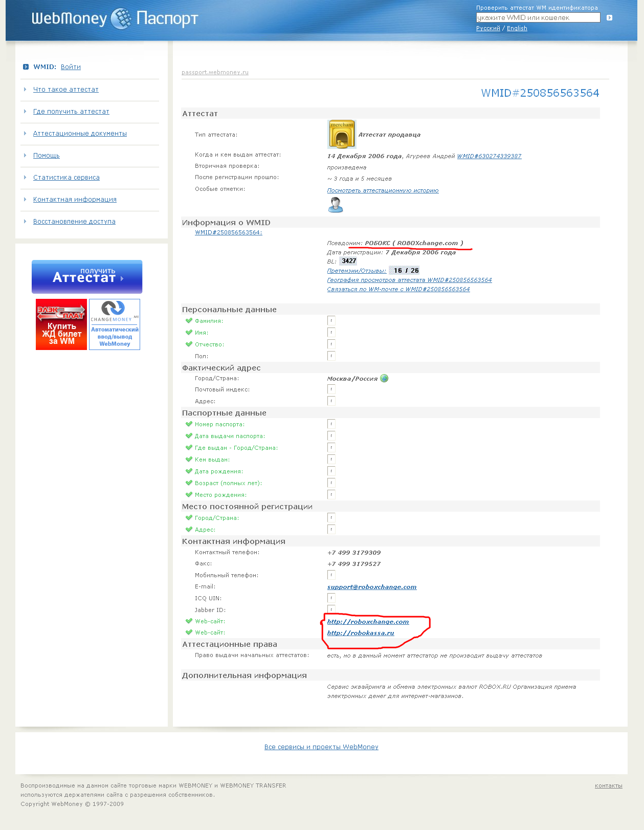Follow the passport.webmoney.ru breadcrumb link

coord(215,73)
